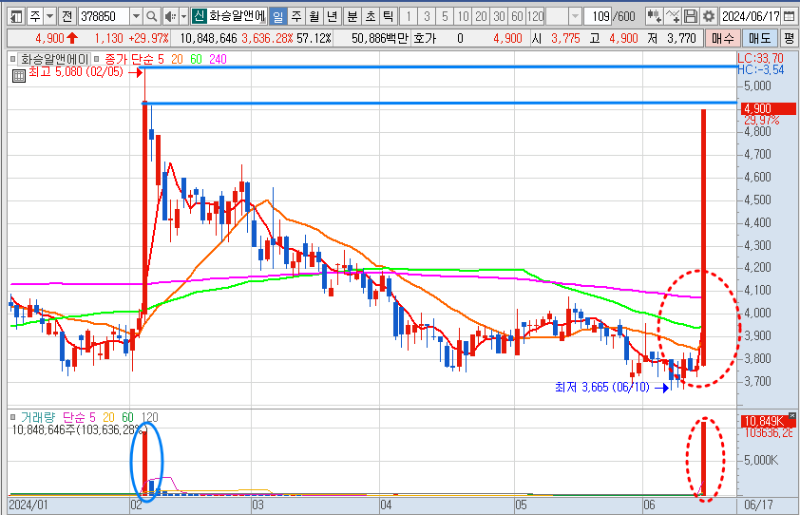The height and width of the screenshot is (515, 800).
Task: Click the current price 4,900 with up arrow
Action: click(x=56, y=38)
